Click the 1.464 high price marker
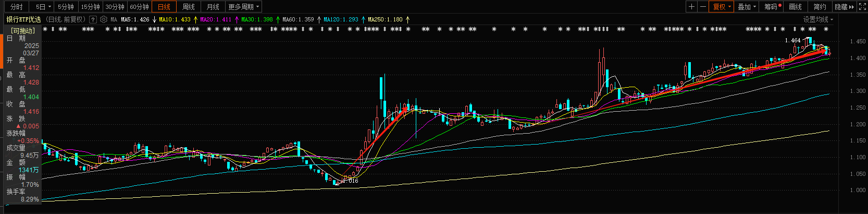 pos(792,40)
